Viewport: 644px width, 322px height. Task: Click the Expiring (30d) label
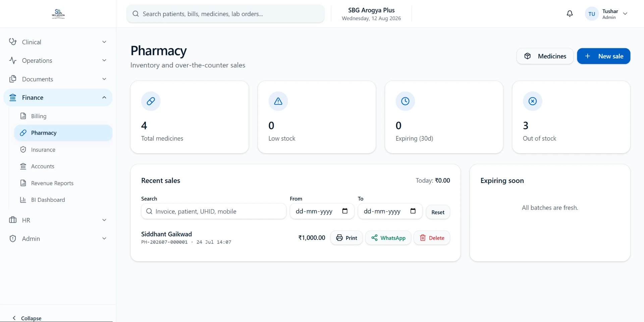point(414,138)
